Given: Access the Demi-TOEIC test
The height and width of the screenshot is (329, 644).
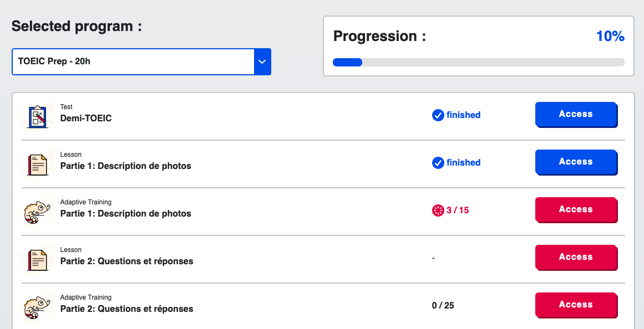Looking at the screenshot, I should [x=576, y=114].
